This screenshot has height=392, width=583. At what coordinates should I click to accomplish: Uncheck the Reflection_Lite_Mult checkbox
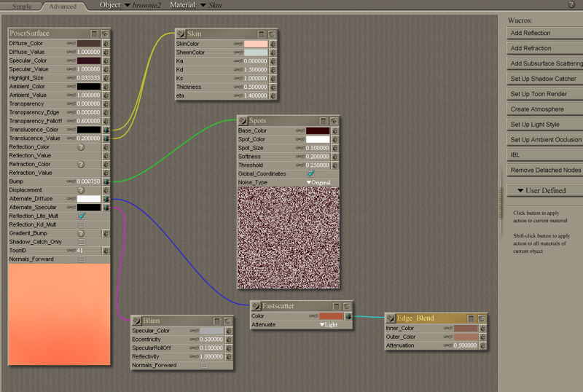[82, 216]
